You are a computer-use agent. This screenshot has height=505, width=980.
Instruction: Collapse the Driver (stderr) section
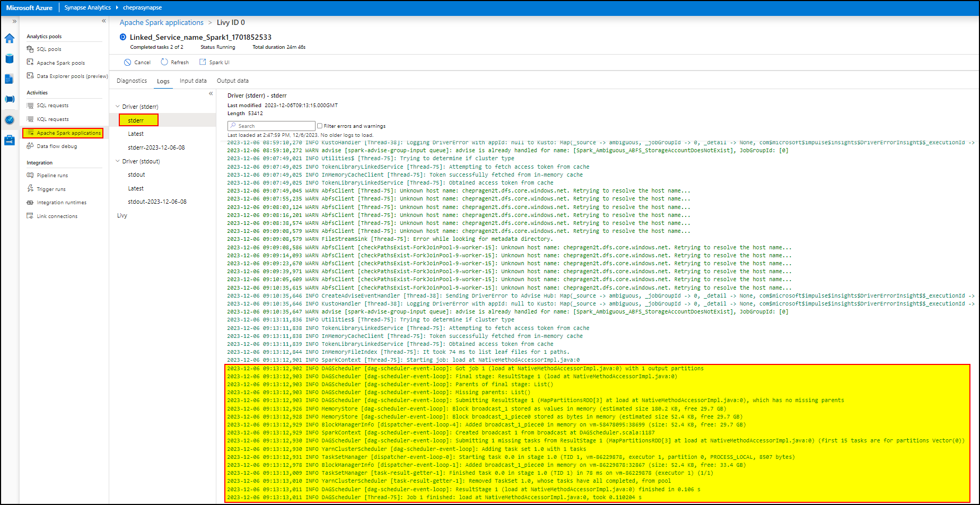(118, 106)
